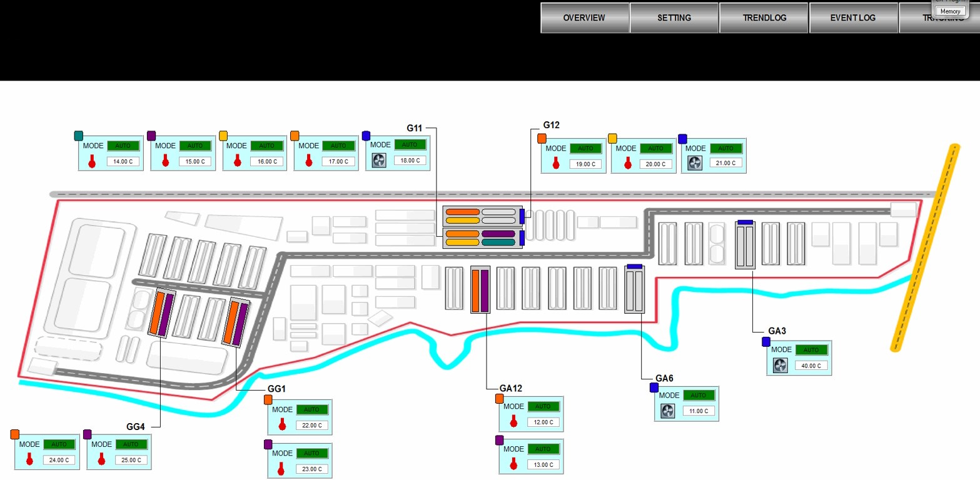Select GA6 grey greenhouse on map
Screen dimensions: 980x480
[635, 289]
